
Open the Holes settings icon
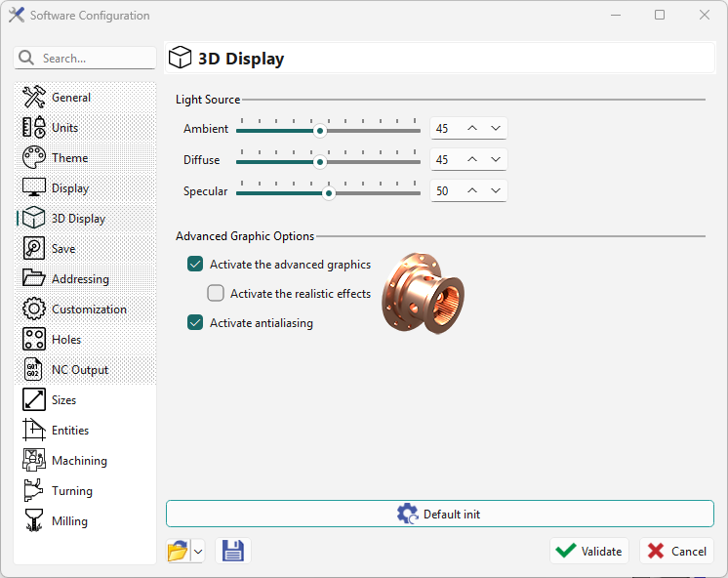coord(34,340)
